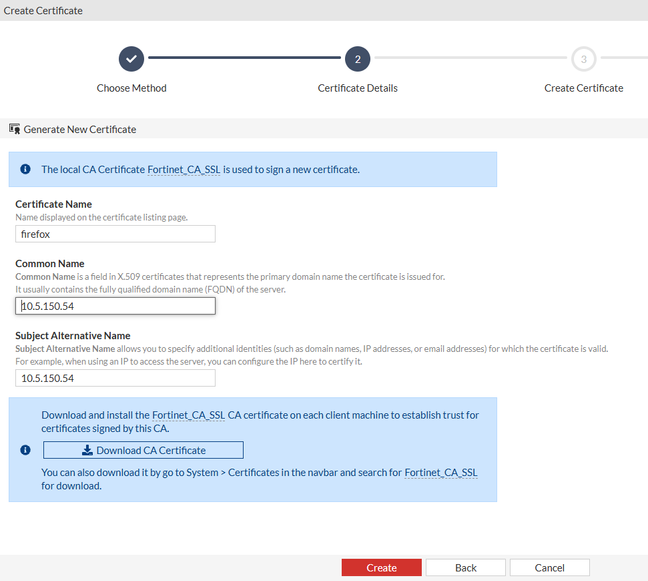Click the step 3 Create Certificate circle

click(584, 59)
